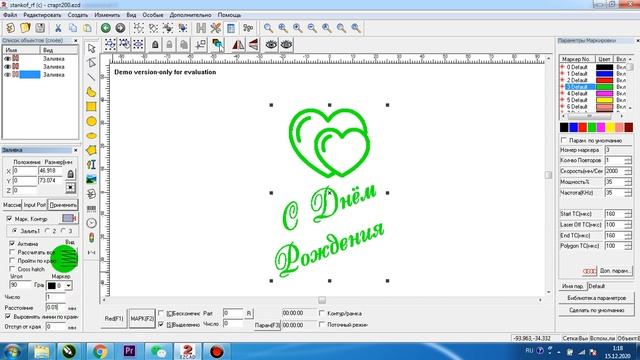Open the Изменить menu
This screenshot has width=640, height=360.
107,15
